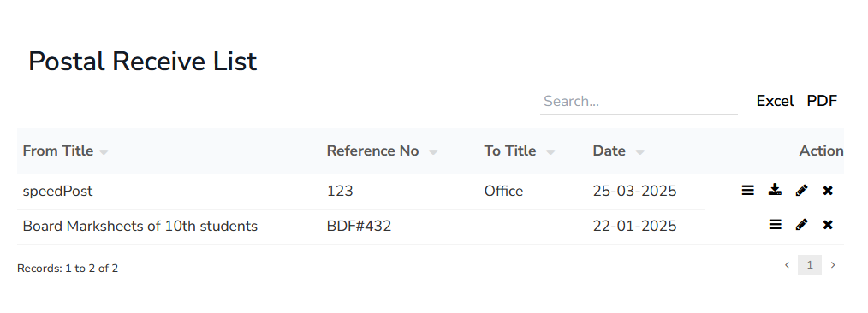Click the Reference No column header
Screen dimensions: 868x313
coord(372,151)
